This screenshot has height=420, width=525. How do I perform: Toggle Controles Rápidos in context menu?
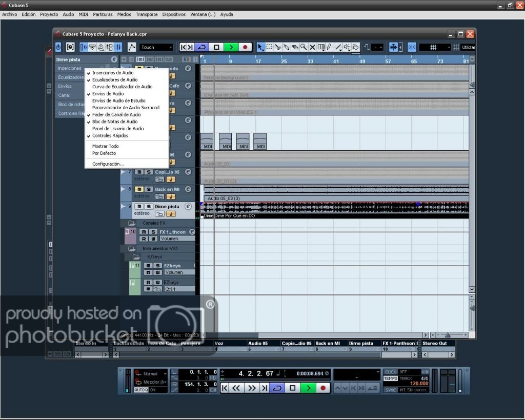pos(110,136)
